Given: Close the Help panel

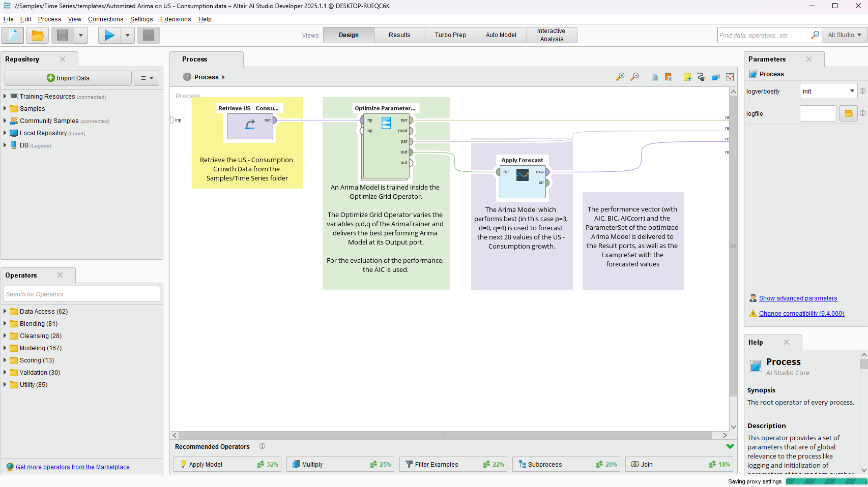Looking at the screenshot, I should [x=787, y=342].
